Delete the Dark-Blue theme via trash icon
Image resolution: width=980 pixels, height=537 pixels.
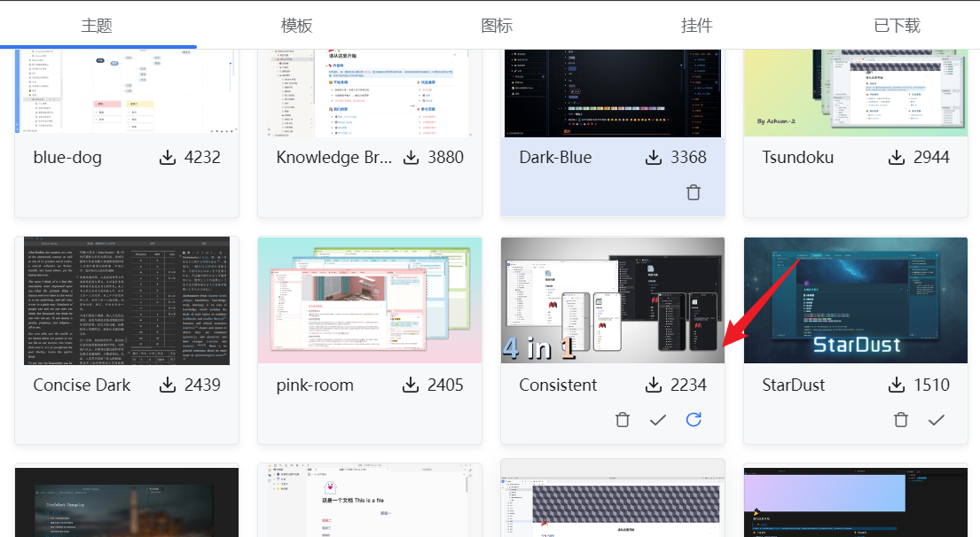694,192
